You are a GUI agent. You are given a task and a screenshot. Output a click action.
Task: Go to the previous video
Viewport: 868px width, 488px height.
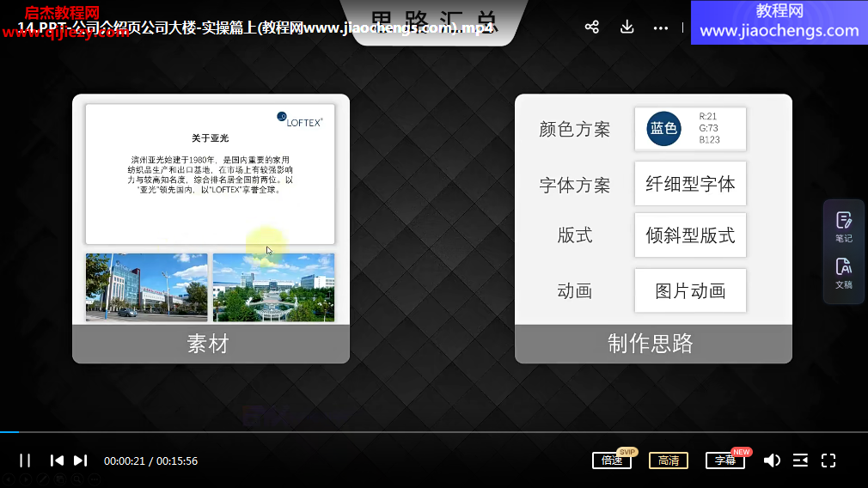57,461
